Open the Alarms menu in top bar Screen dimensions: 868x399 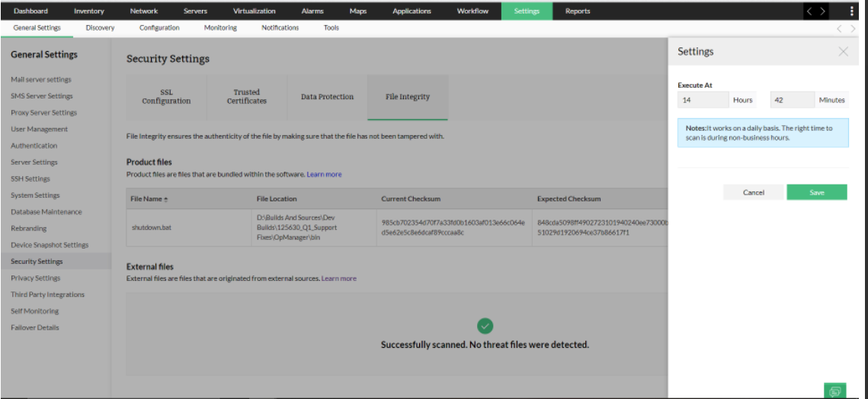312,11
